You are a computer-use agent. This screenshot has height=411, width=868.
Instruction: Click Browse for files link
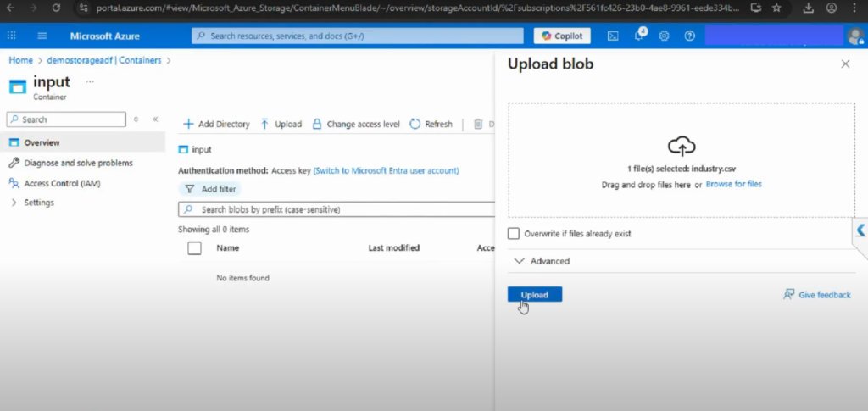[x=733, y=184]
